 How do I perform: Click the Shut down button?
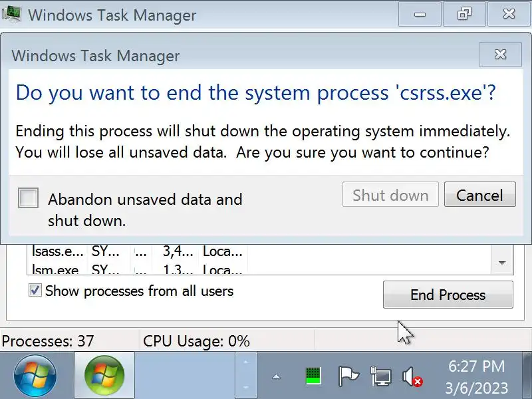390,195
